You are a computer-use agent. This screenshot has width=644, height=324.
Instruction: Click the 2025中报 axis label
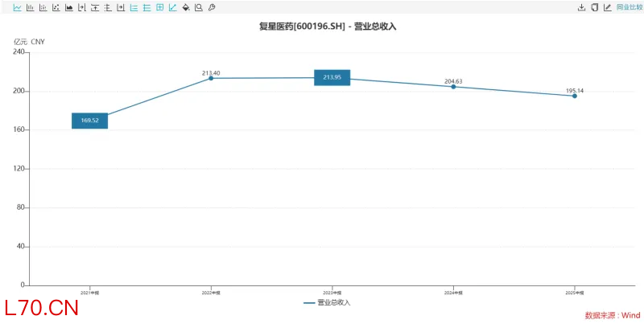pyautogui.click(x=575, y=293)
